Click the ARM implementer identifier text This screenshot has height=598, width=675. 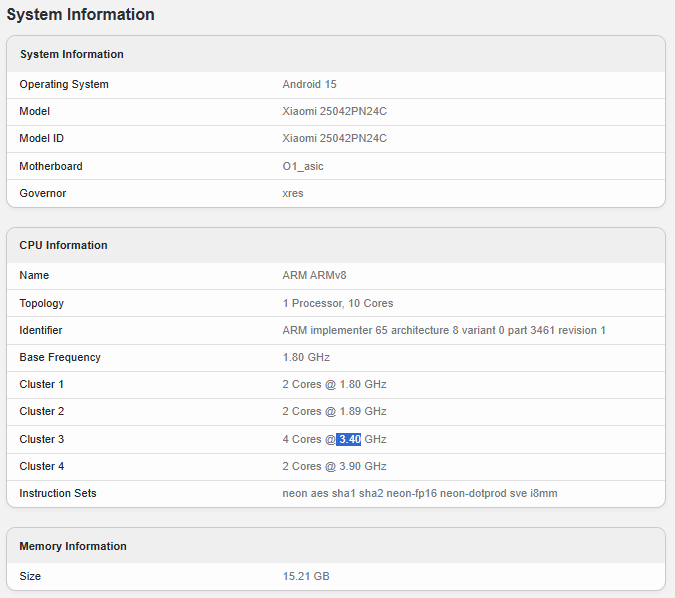click(444, 330)
